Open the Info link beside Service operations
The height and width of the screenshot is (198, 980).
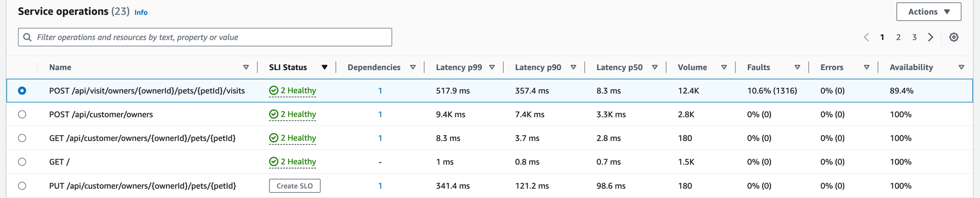point(141,13)
